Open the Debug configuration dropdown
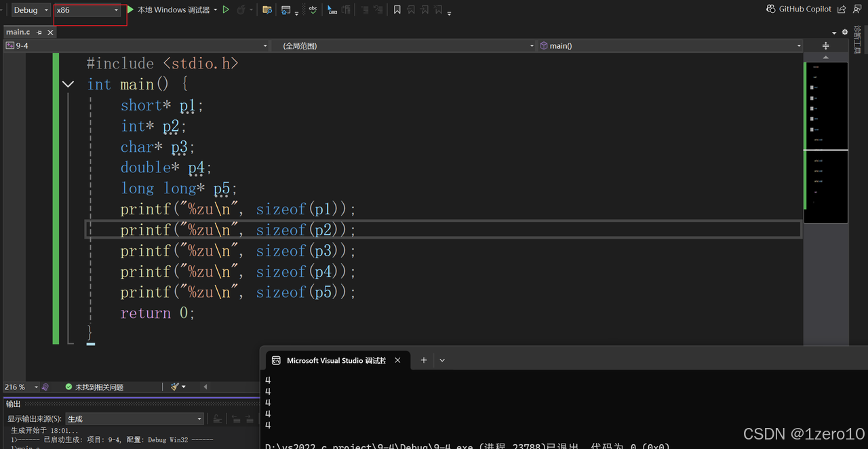Screen dimensions: 868x449 (31, 10)
